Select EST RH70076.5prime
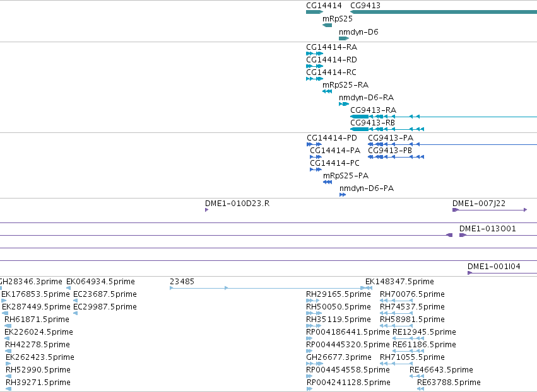This screenshot has width=537, height=392. 412,294
